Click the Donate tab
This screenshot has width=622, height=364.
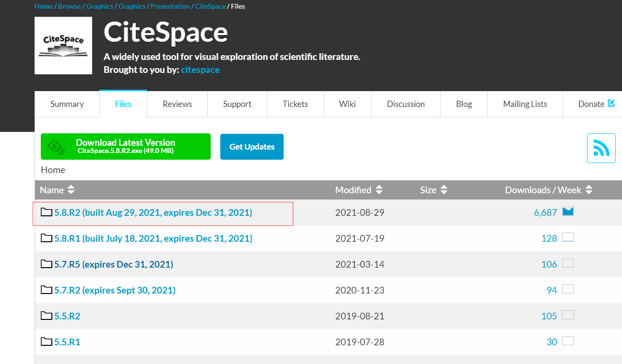pyautogui.click(x=592, y=104)
